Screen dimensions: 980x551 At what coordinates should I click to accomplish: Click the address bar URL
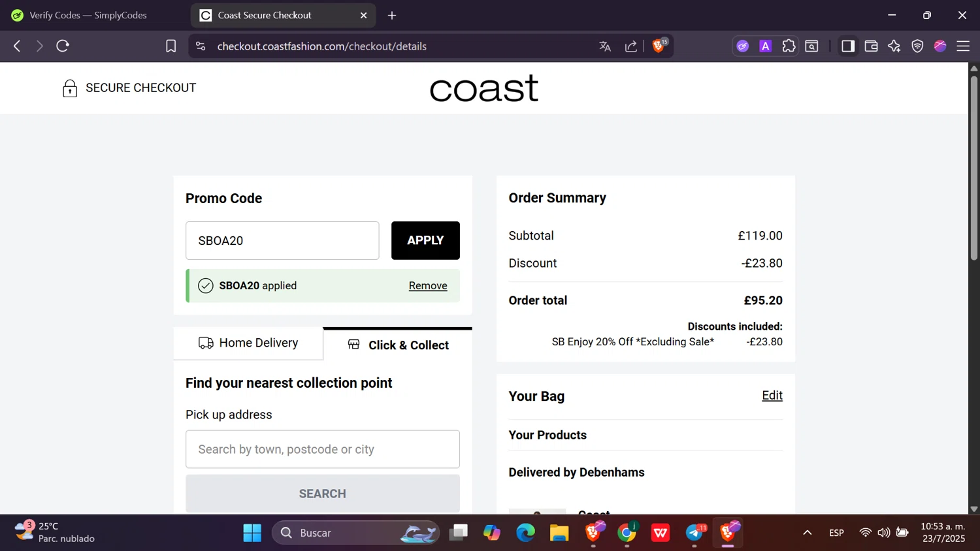pos(321,46)
